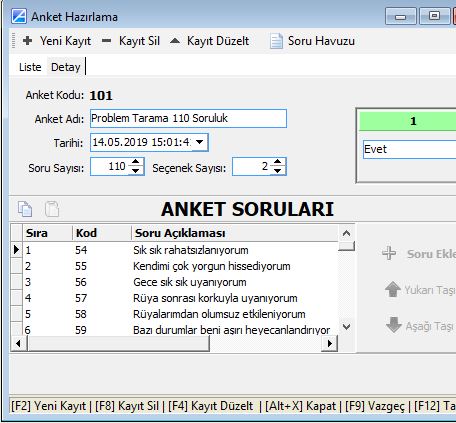Click the row indicator arrow of row 1
The width and height of the screenshot is (456, 423).
pyautogui.click(x=16, y=250)
